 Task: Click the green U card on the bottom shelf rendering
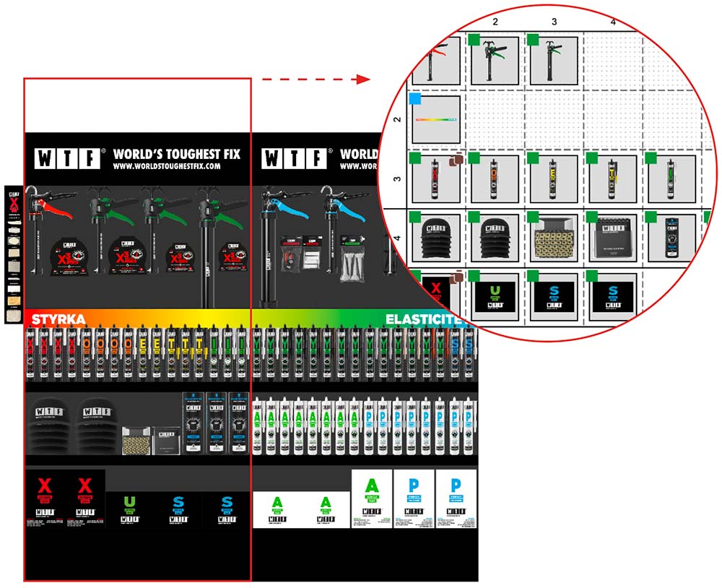(130, 510)
